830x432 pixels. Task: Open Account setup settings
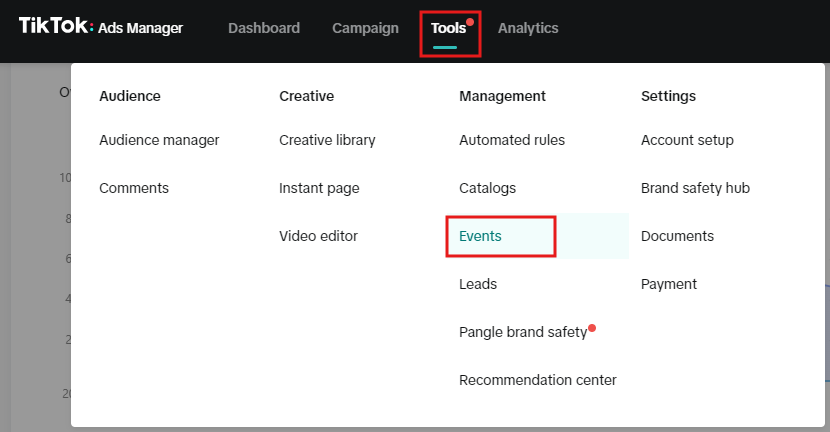coord(687,140)
